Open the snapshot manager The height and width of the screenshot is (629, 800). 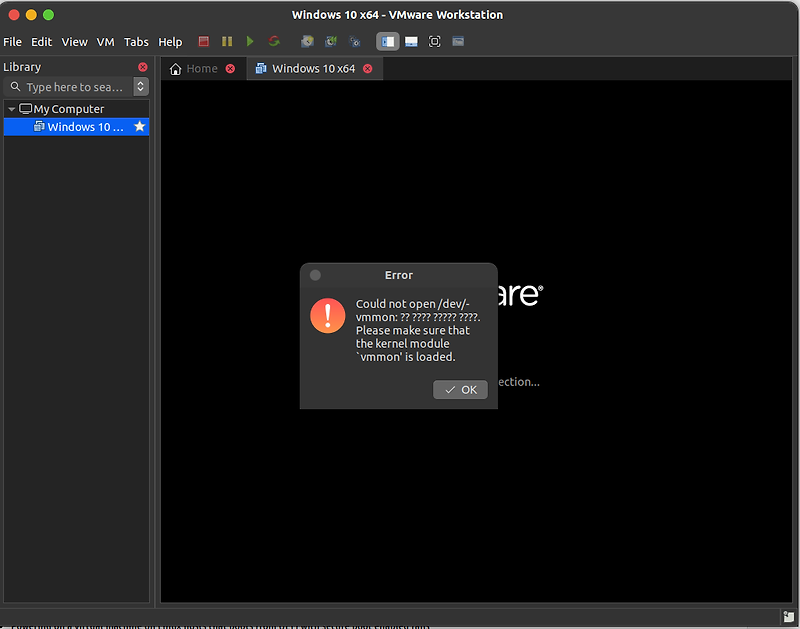tap(355, 41)
